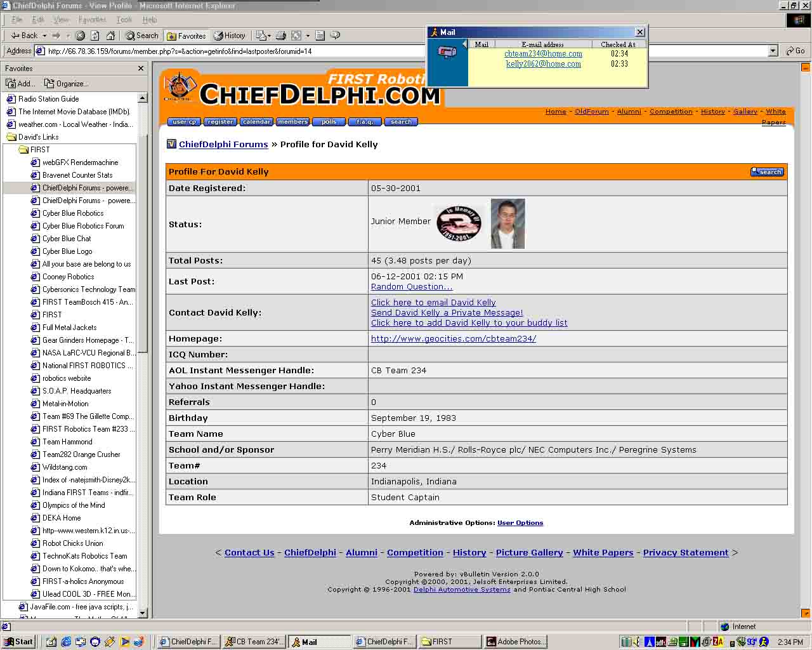Click the calendar forum button
The height and width of the screenshot is (650, 812).
(256, 122)
